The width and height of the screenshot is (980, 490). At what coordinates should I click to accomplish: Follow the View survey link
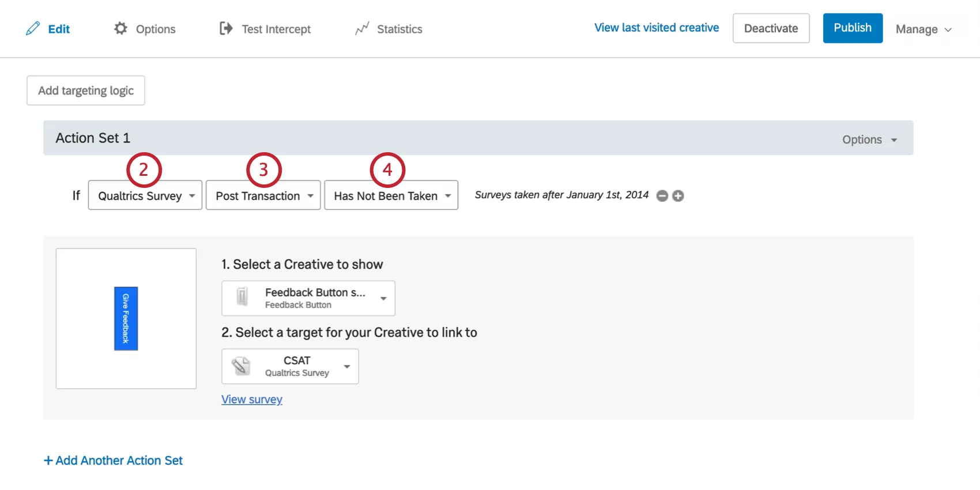point(252,399)
